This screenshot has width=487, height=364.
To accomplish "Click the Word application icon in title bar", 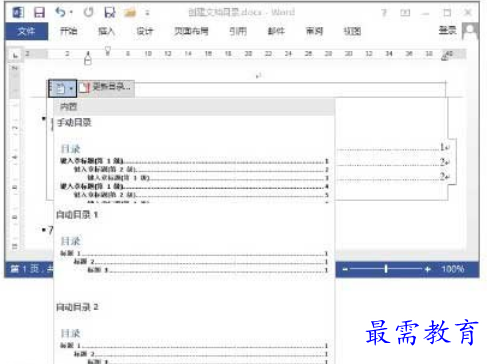I will click(18, 12).
